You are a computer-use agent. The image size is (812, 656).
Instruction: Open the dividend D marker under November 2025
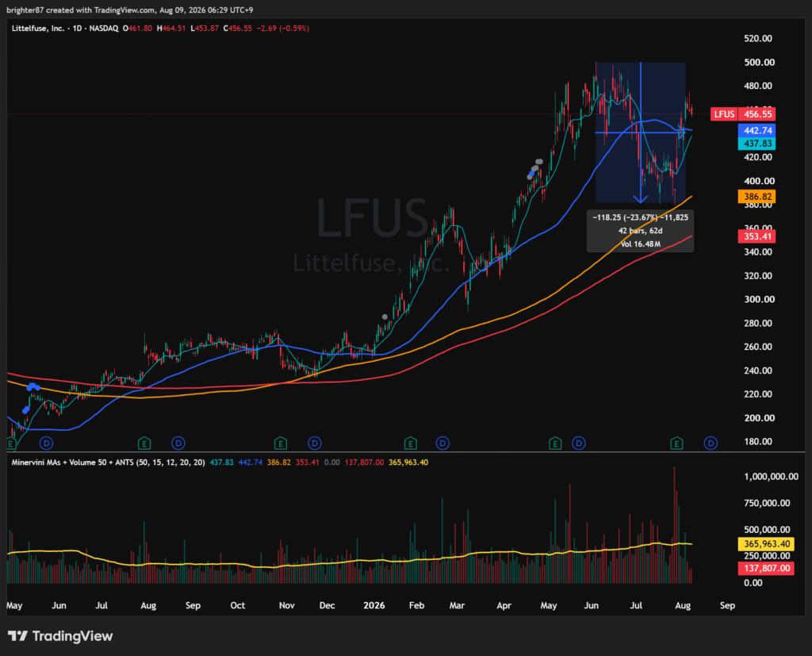(x=314, y=443)
